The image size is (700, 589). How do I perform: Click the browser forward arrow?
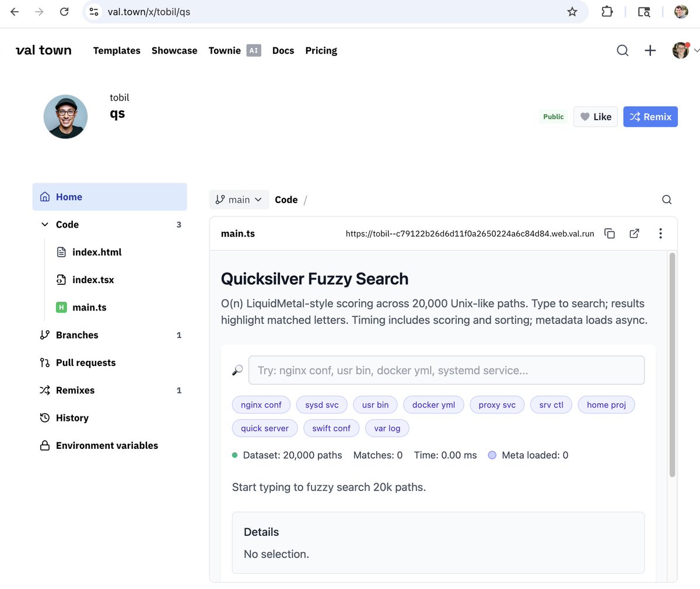click(39, 12)
